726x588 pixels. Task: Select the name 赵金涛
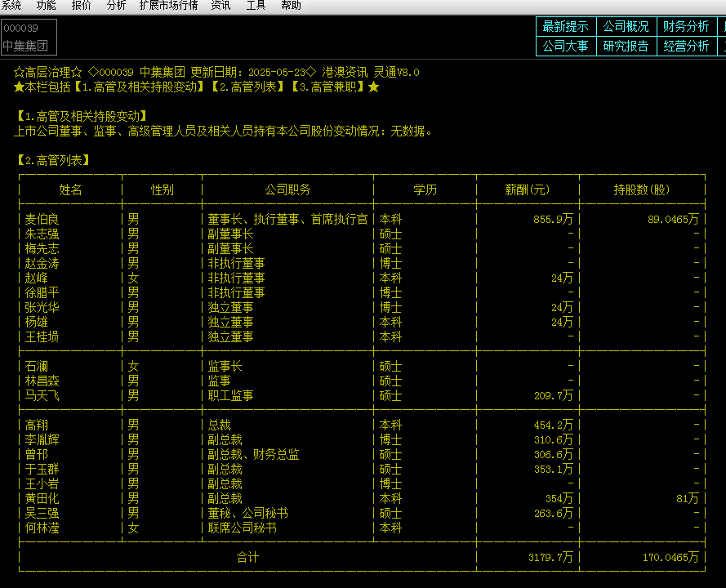[42, 264]
